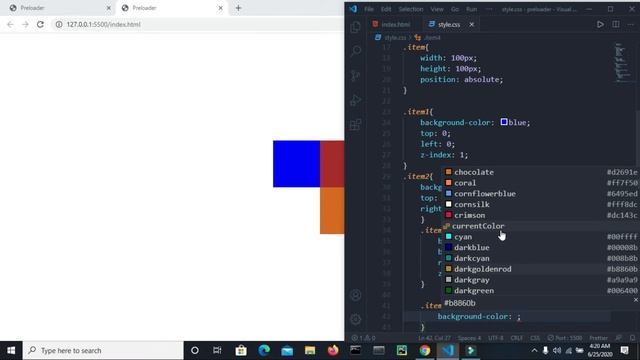Image resolution: width=640 pixels, height=360 pixels.
Task: Launch Microsoft Edge from the taskbar
Action: coord(264,351)
